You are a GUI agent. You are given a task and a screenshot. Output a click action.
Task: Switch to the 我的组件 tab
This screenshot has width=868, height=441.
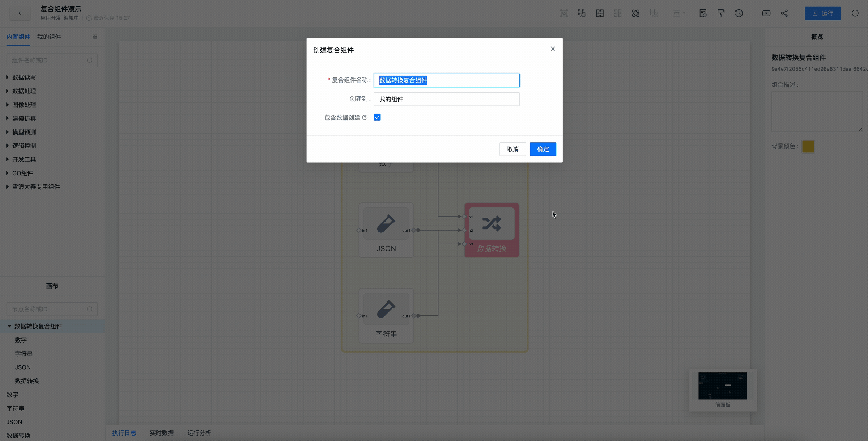[x=49, y=37]
